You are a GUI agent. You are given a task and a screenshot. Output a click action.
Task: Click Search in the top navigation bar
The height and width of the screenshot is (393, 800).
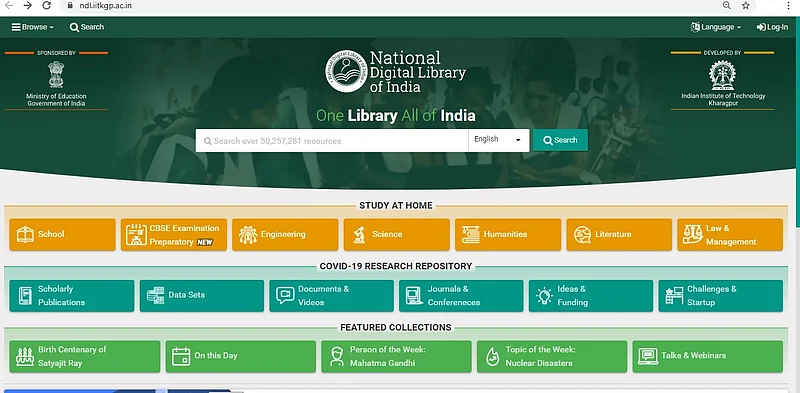[x=87, y=27]
